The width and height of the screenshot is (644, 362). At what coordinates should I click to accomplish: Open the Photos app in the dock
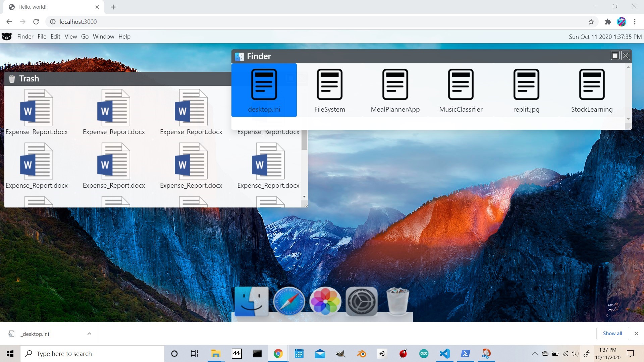point(325,301)
